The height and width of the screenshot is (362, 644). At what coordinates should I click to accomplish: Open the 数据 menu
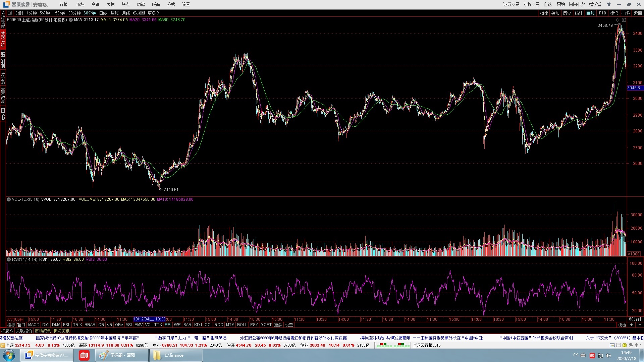tap(111, 4)
